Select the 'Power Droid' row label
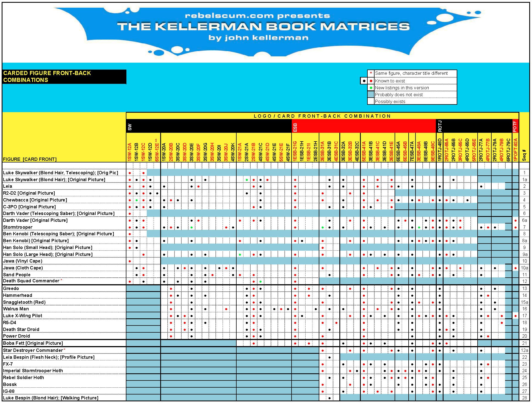Image resolution: width=532 pixels, height=403 pixels. click(16, 336)
